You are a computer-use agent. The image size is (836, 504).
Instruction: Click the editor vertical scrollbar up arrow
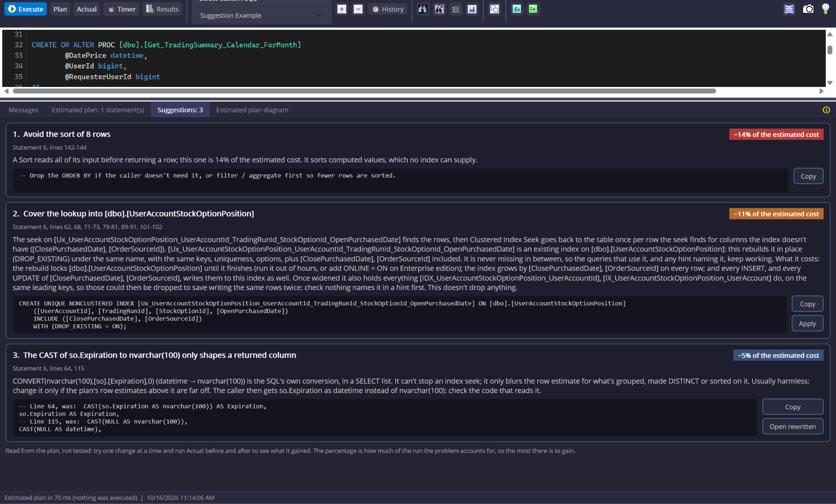(x=829, y=34)
